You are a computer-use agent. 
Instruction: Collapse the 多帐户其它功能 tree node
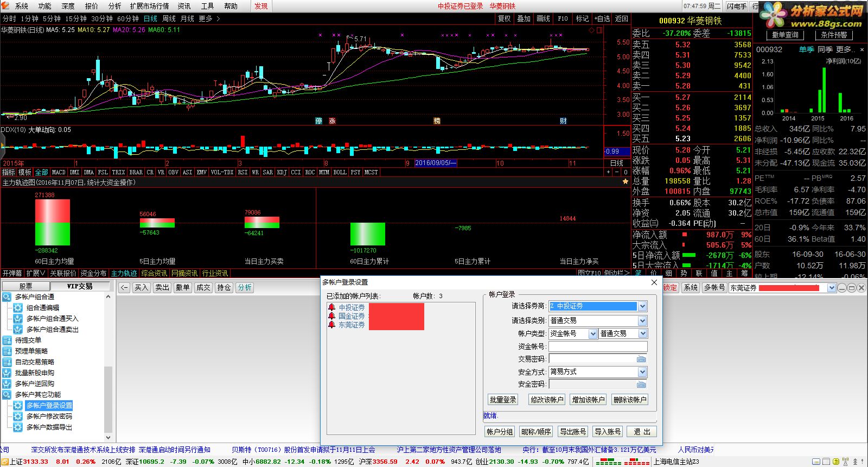(x=7, y=395)
